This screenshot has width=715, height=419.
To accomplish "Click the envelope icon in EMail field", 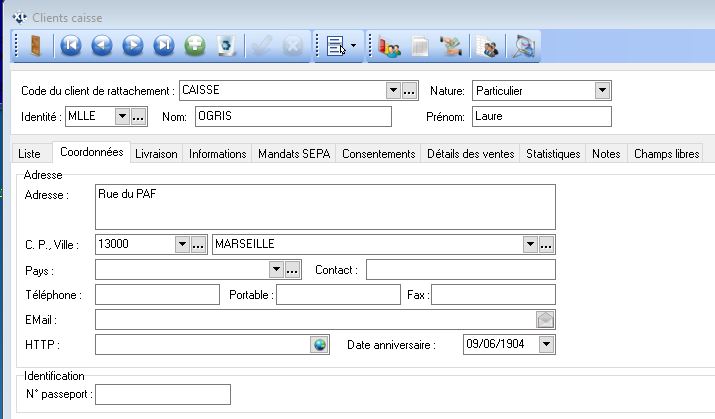I will 545,320.
